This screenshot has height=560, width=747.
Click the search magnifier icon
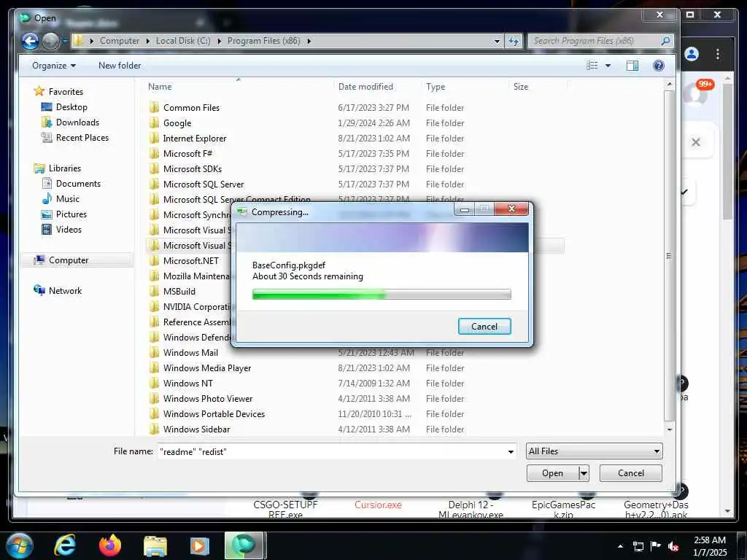665,41
